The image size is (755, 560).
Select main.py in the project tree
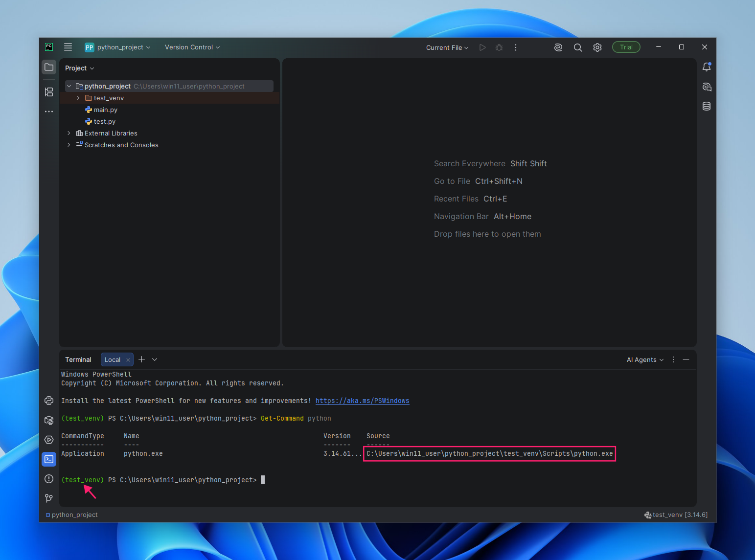(x=106, y=110)
